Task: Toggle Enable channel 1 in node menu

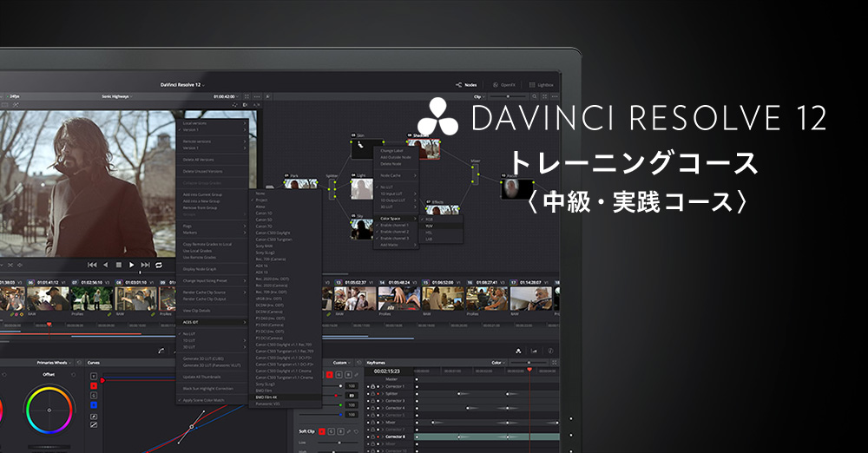Action: click(394, 225)
